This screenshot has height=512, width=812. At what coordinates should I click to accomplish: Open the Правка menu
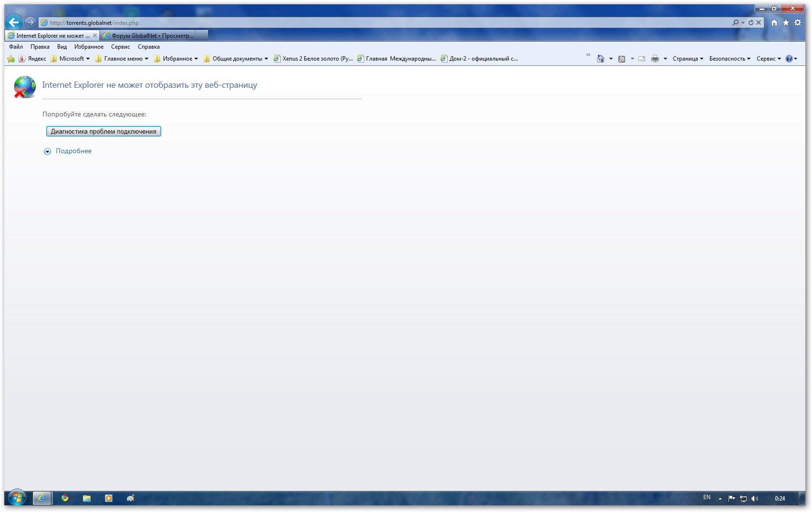(40, 47)
